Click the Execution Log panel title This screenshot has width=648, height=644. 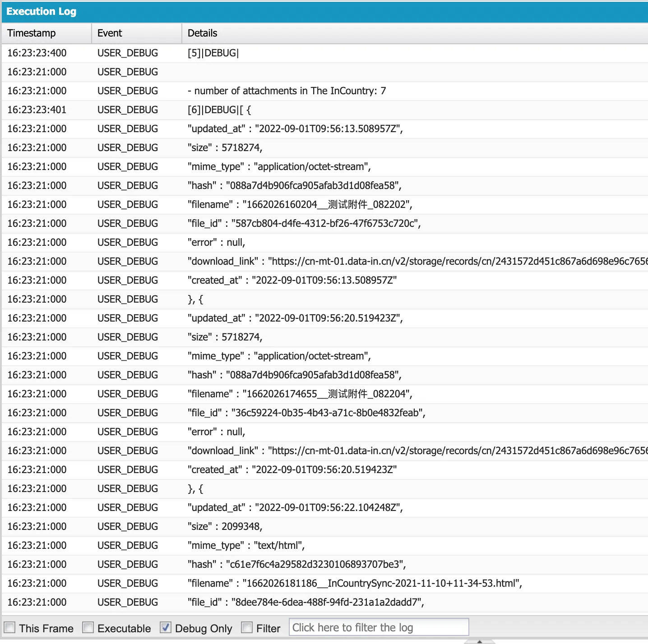[42, 11]
